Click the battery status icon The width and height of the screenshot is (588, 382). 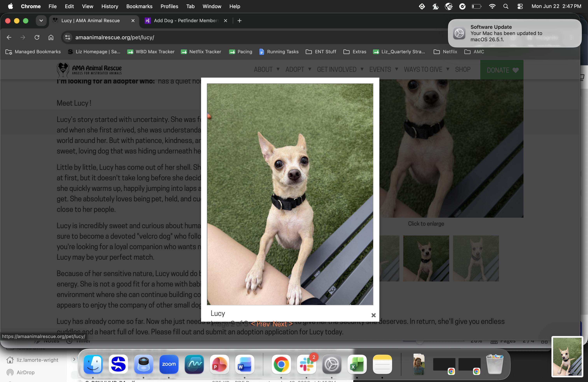coord(477,6)
